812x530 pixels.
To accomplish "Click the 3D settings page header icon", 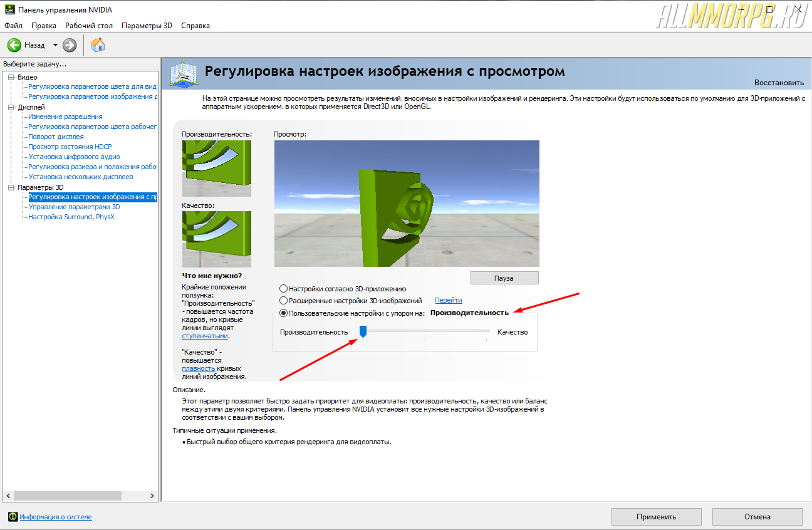I will (183, 74).
